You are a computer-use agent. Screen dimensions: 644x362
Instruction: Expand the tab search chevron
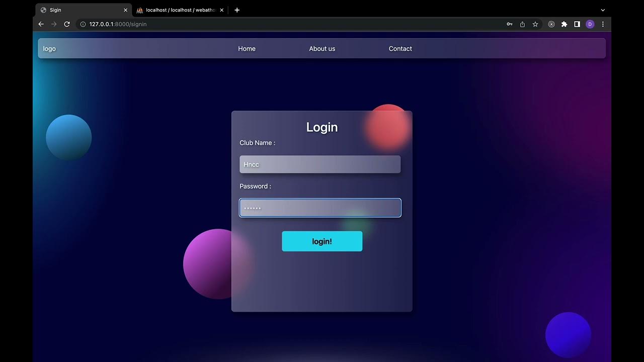click(603, 10)
